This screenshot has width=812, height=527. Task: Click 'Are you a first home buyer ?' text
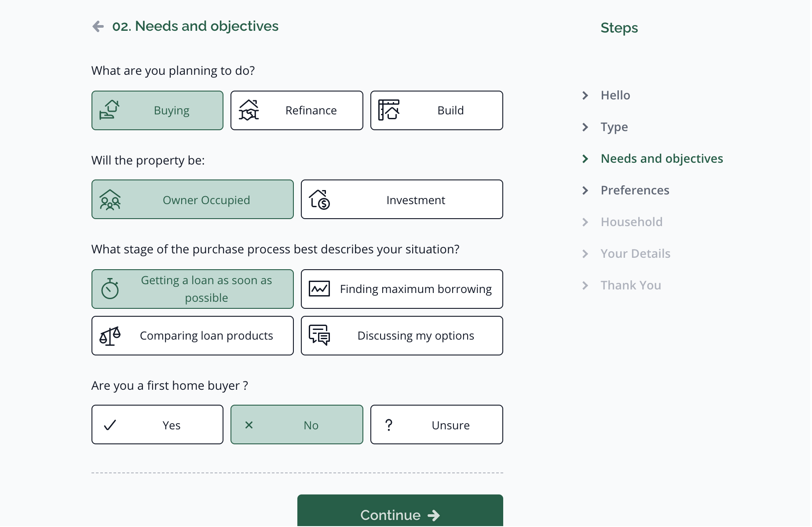coord(170,386)
